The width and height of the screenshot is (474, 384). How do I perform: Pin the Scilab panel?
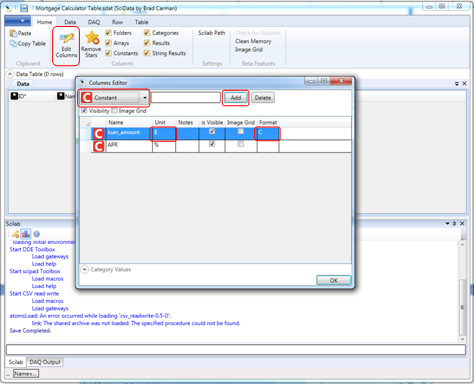(454, 224)
